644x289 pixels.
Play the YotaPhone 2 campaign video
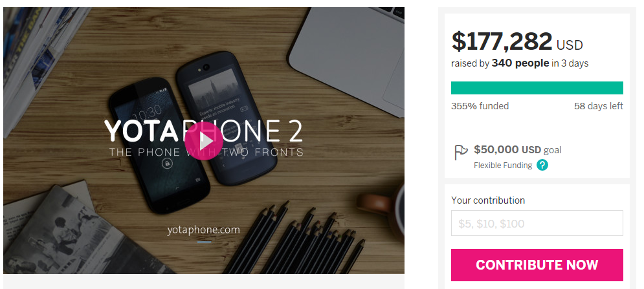[x=204, y=141]
